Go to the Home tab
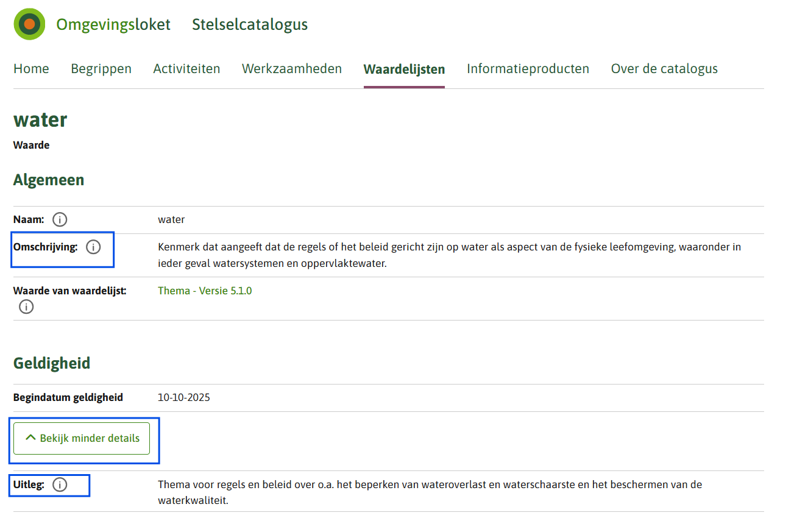Image resolution: width=808 pixels, height=532 pixels. coord(31,69)
